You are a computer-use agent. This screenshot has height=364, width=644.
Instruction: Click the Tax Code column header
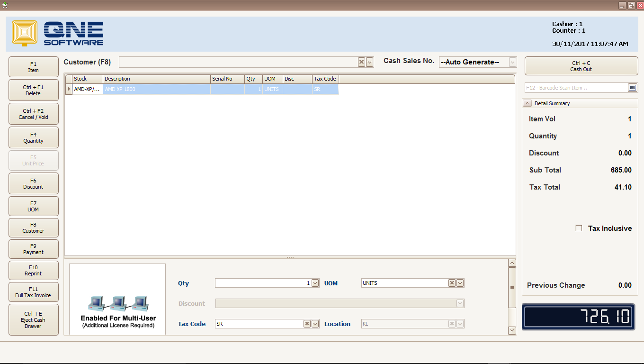(326, 79)
